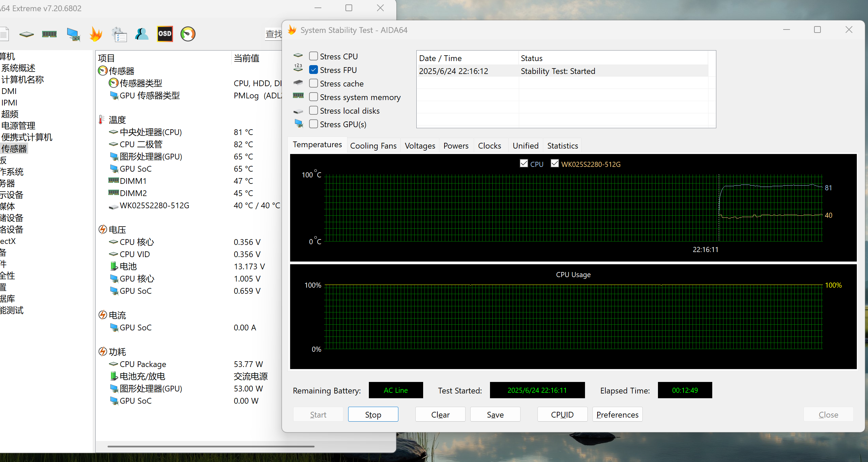Select 计算机名称 in the tree
Viewport: 868px width, 462px height.
point(23,80)
